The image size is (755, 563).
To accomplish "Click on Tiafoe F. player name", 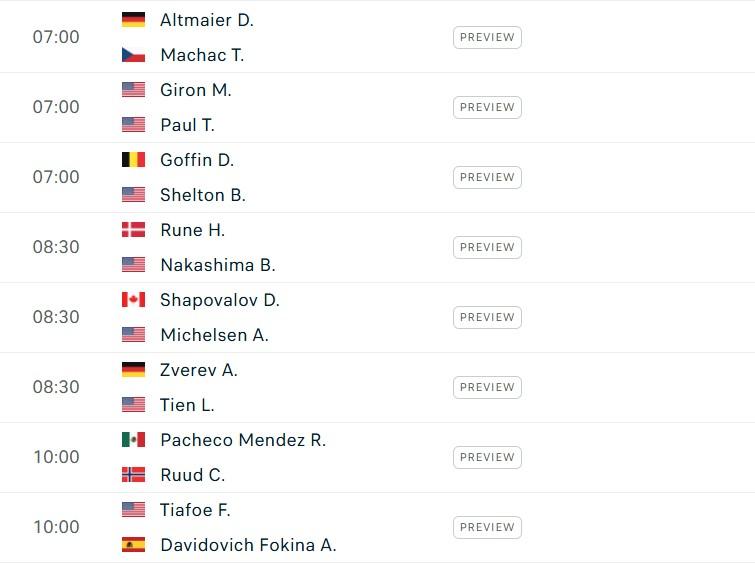I will [195, 510].
